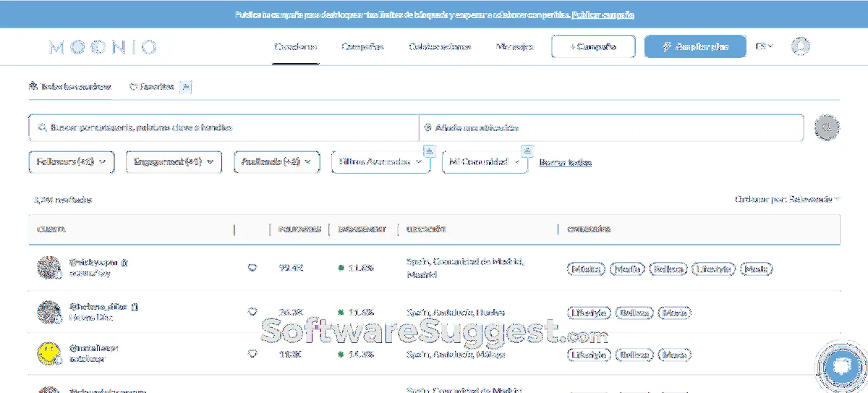
Task: Expand the Followers filter dropdown
Action: coord(72,162)
